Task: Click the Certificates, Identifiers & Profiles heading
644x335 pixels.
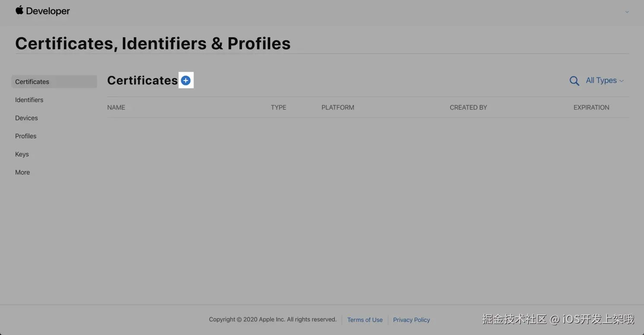Action: pyautogui.click(x=153, y=44)
